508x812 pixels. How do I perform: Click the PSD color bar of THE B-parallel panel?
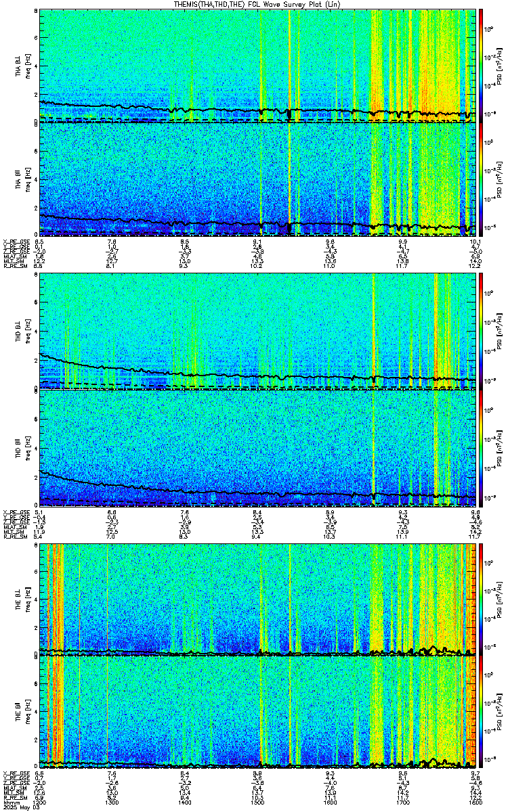click(x=482, y=712)
